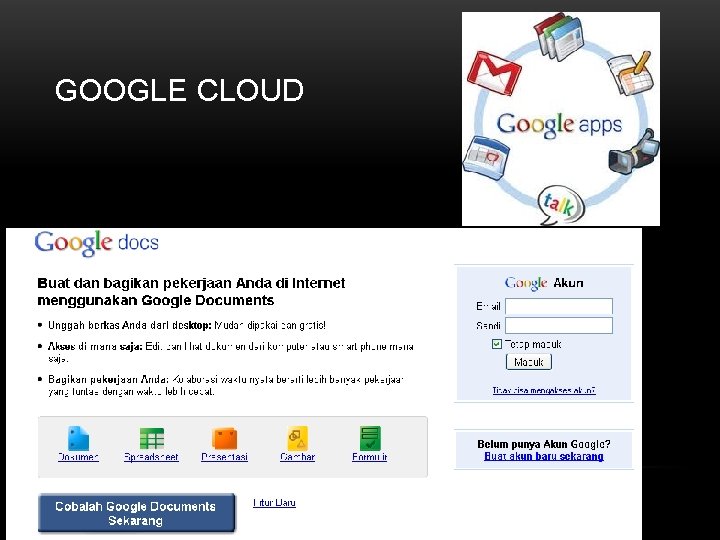Click the Bagikan pekerjaan Anda bullet
Screen dimensions: 720x540
tap(225, 385)
